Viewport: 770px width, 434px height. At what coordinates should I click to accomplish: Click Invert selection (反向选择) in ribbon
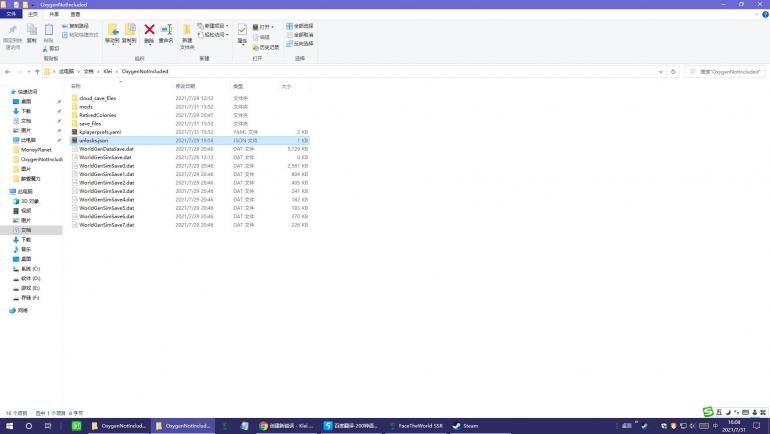click(300, 43)
